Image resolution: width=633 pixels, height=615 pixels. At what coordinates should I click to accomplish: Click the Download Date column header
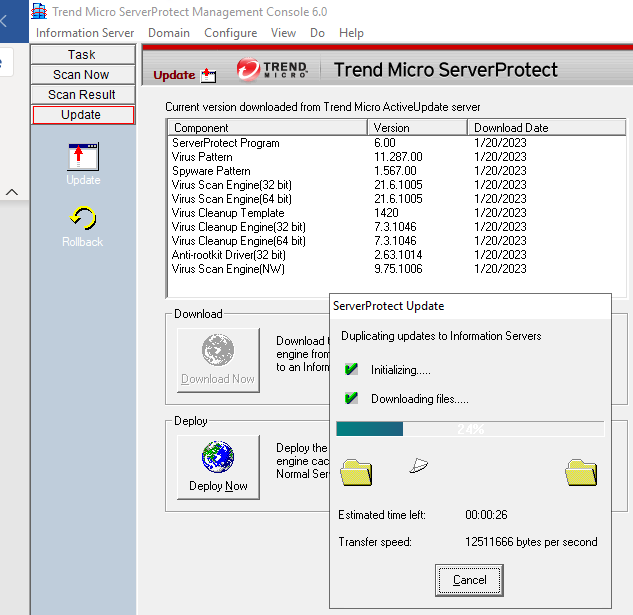547,128
